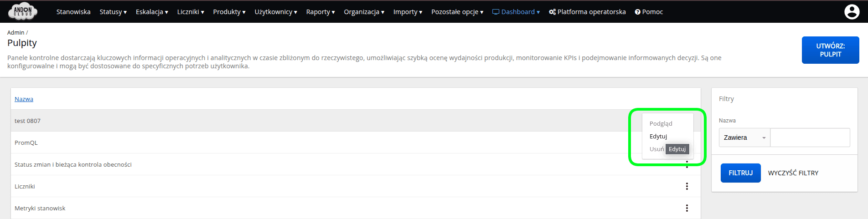868x219 pixels.
Task: Open the user profile avatar icon
Action: point(852,12)
